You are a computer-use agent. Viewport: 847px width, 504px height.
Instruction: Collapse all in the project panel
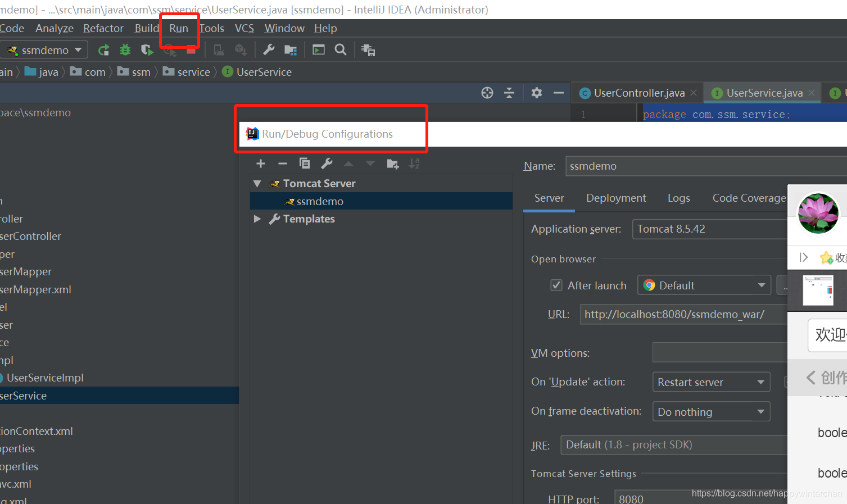(509, 93)
